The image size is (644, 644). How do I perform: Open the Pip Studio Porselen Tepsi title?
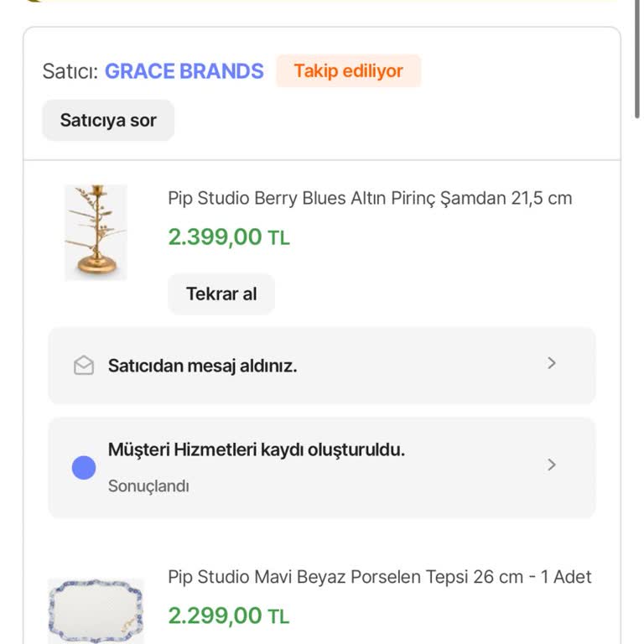(379, 577)
